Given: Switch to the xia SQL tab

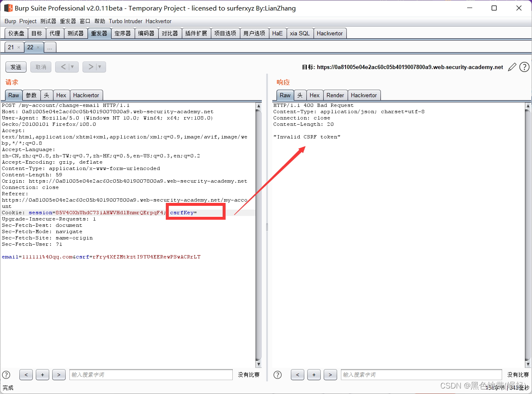Looking at the screenshot, I should tap(300, 33).
